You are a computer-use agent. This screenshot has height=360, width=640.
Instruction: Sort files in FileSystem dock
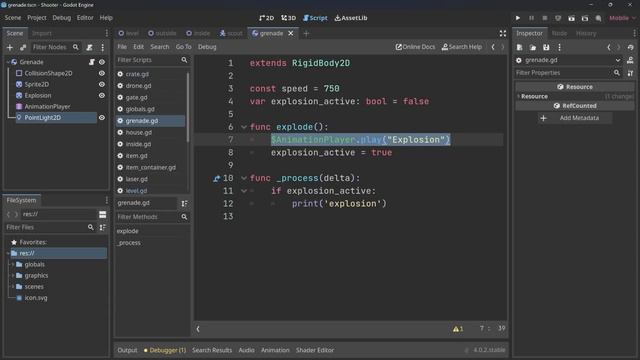point(102,227)
